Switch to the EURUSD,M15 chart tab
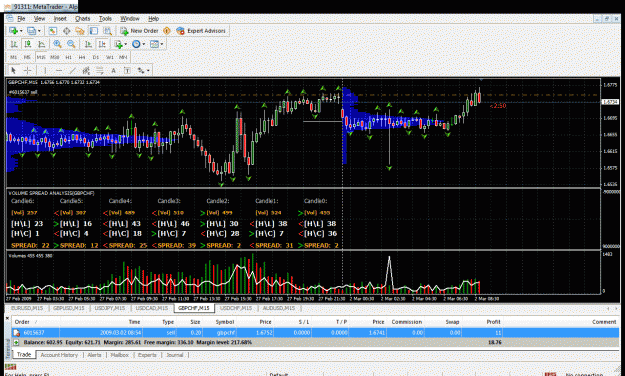 (27, 308)
